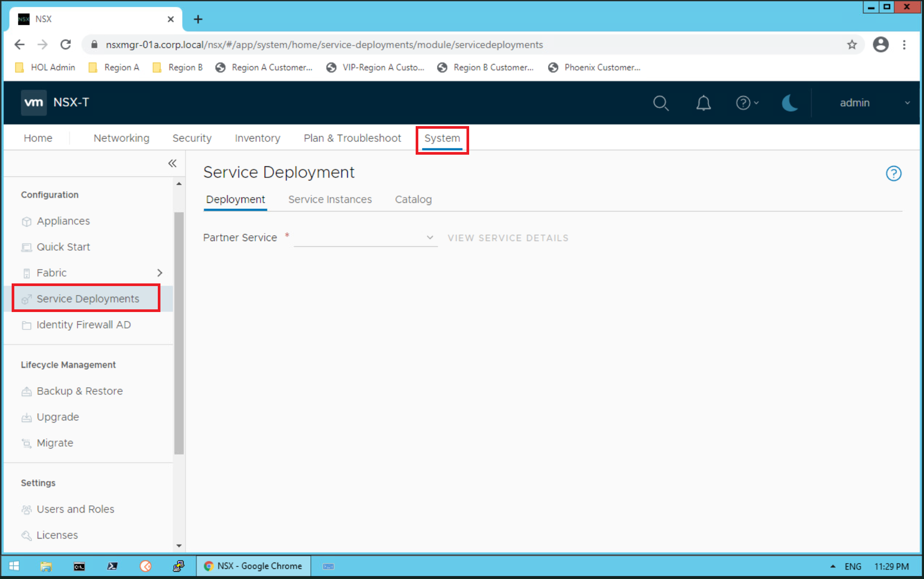The height and width of the screenshot is (579, 924).
Task: Open the header help question-mark menu
Action: [747, 103]
